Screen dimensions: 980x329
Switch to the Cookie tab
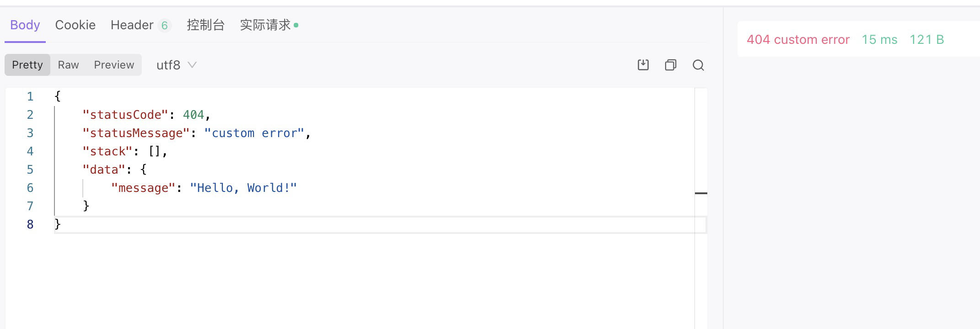(75, 25)
